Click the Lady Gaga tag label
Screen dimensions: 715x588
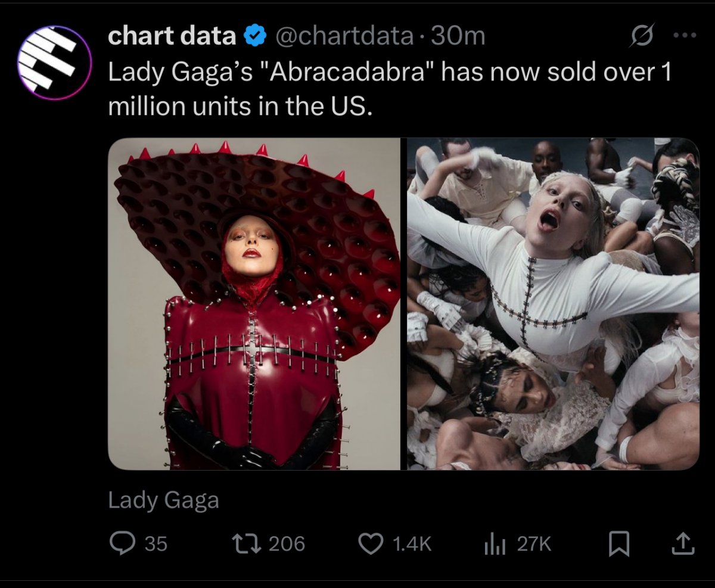pyautogui.click(x=164, y=500)
